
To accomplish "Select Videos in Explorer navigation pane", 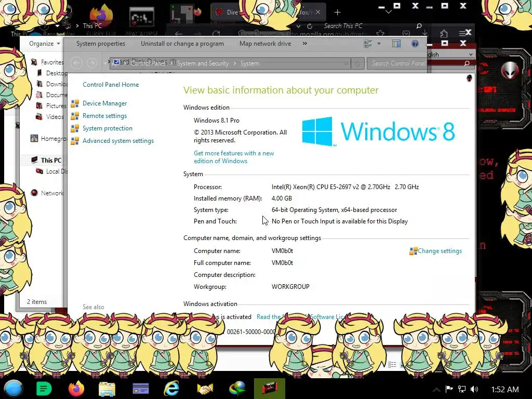I will [55, 117].
